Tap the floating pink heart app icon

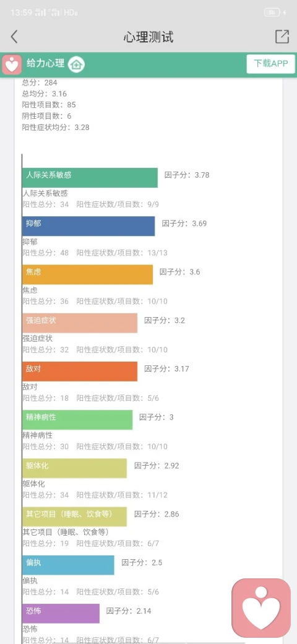click(x=261, y=607)
